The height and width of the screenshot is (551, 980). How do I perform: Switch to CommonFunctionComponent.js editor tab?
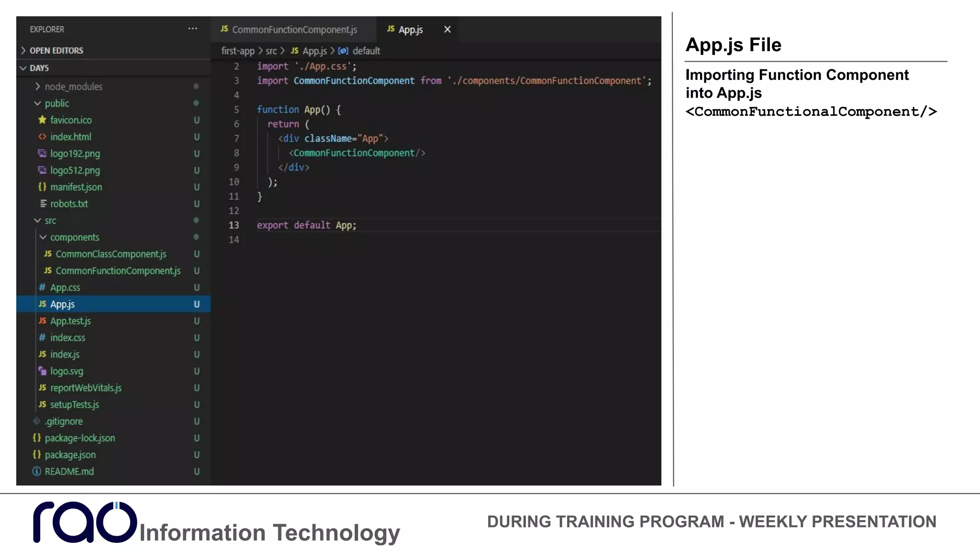[293, 29]
